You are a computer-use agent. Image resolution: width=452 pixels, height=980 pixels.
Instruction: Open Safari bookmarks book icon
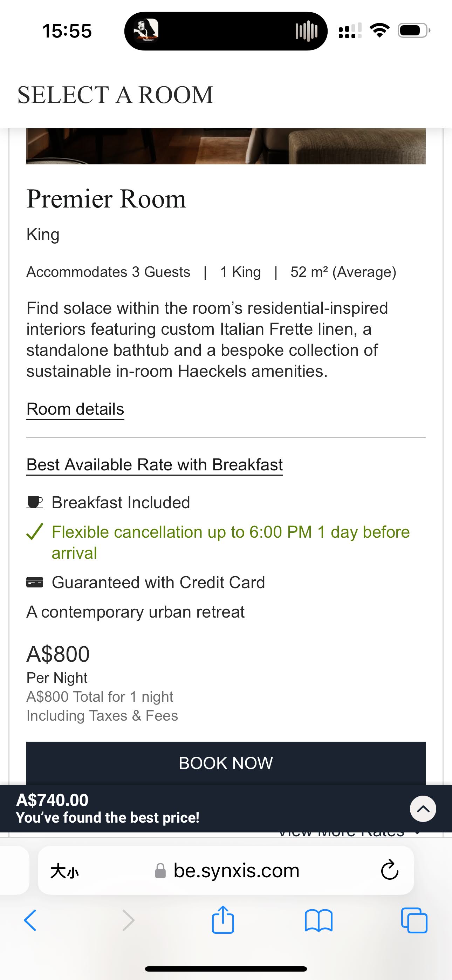[x=319, y=920]
